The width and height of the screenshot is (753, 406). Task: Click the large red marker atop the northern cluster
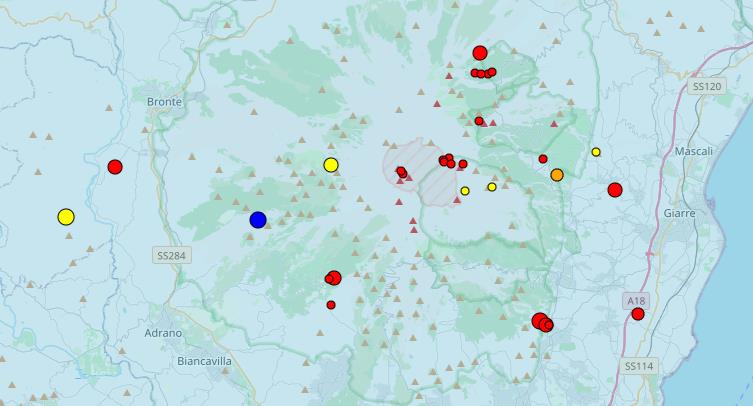[x=480, y=53]
